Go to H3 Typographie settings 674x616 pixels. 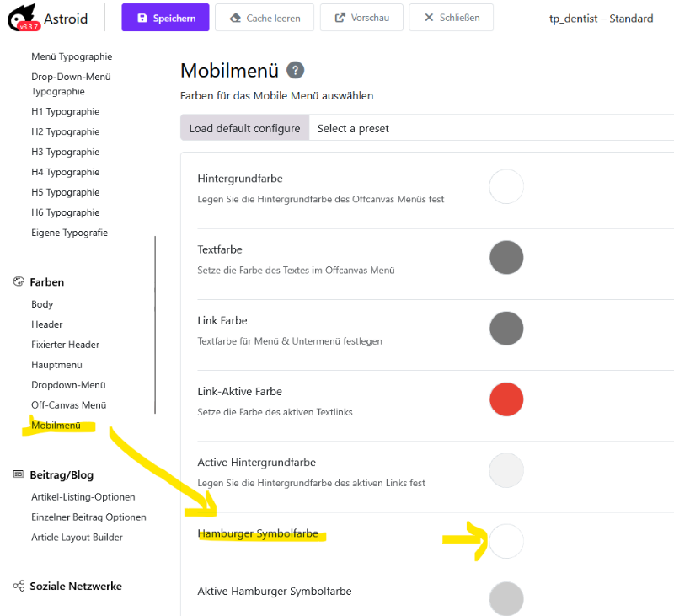[x=65, y=152]
